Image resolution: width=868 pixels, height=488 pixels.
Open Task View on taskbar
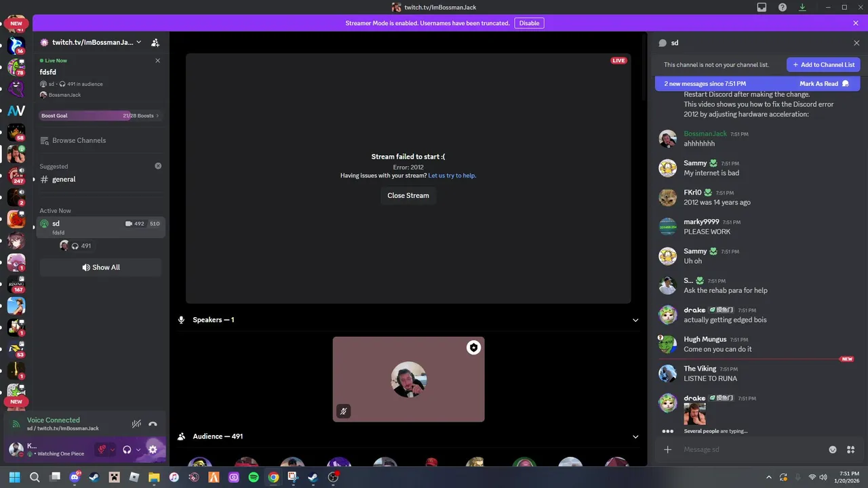pos(55,477)
